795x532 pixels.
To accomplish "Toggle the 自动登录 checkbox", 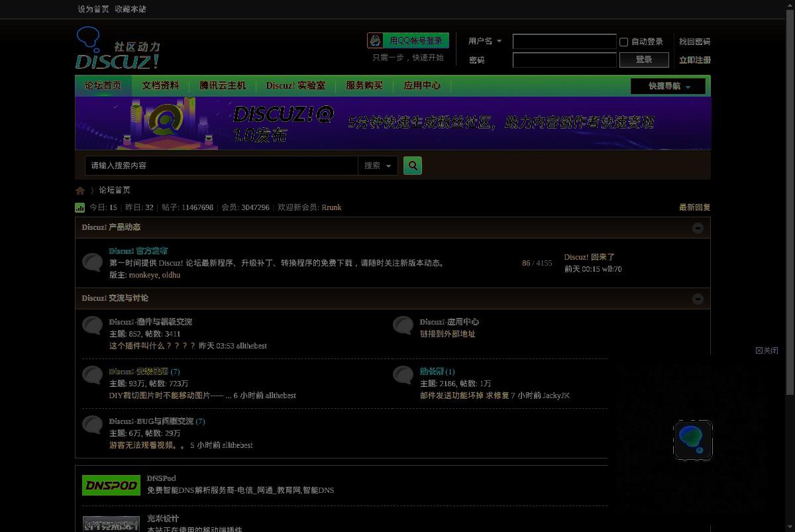I will tap(623, 42).
